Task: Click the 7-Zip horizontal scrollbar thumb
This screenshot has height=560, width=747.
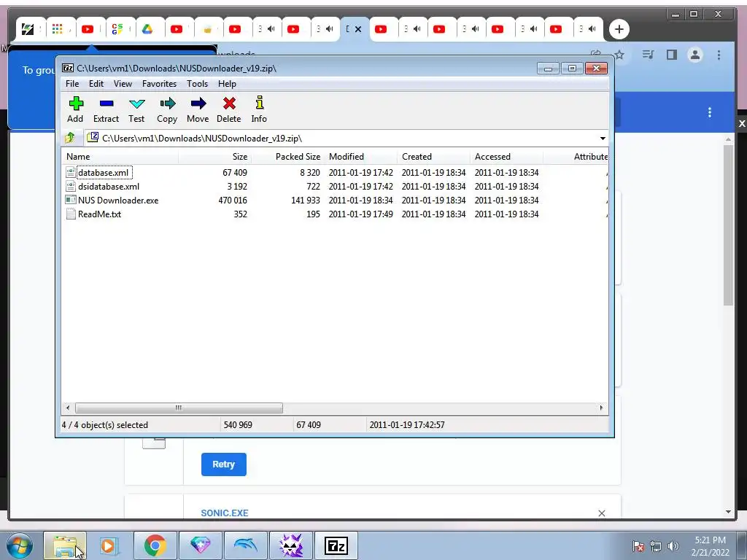Action: 179,408
